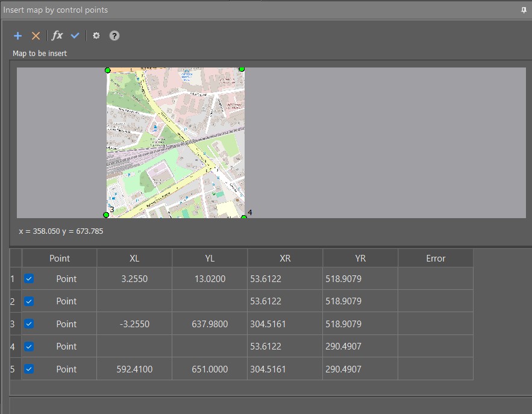Image resolution: width=532 pixels, height=414 pixels.
Task: Open help with the question mark icon
Action: [114, 36]
